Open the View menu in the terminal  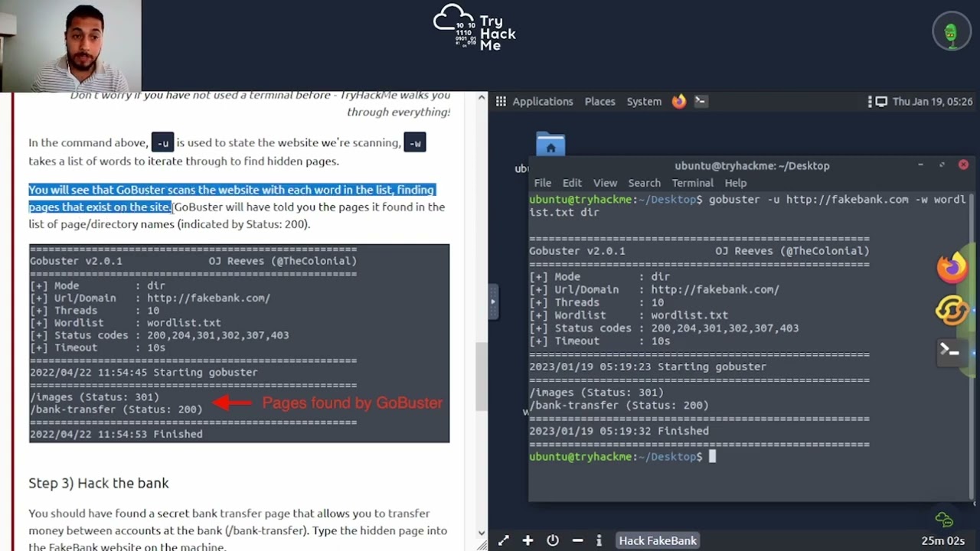point(605,183)
